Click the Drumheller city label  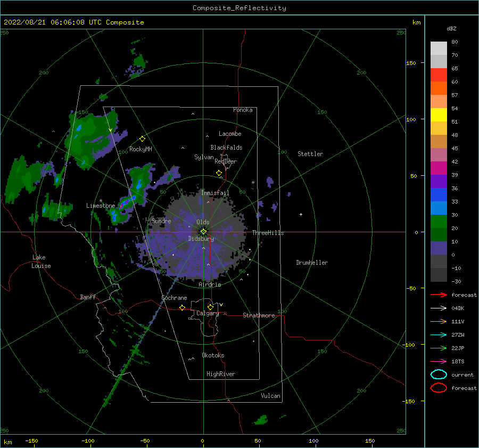point(312,263)
